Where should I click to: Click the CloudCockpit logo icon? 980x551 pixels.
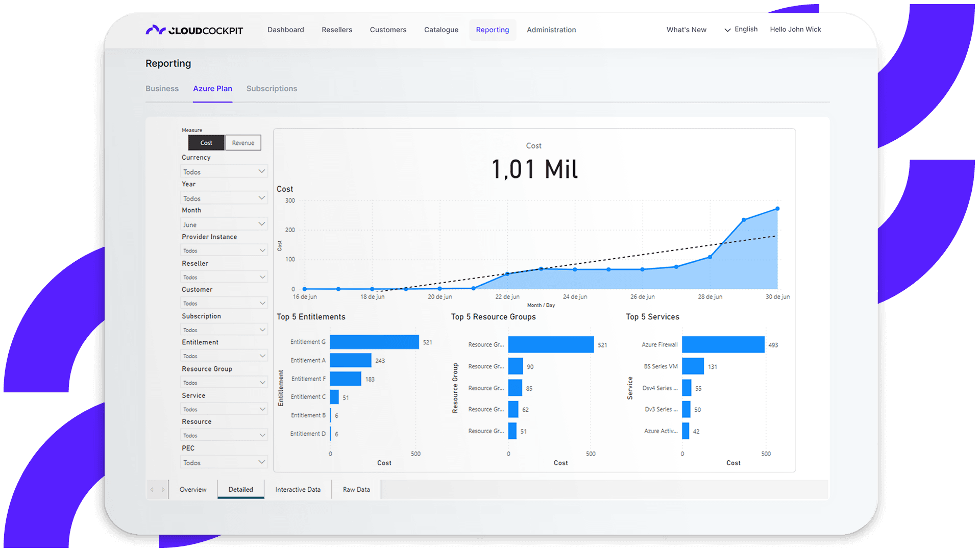(x=155, y=30)
